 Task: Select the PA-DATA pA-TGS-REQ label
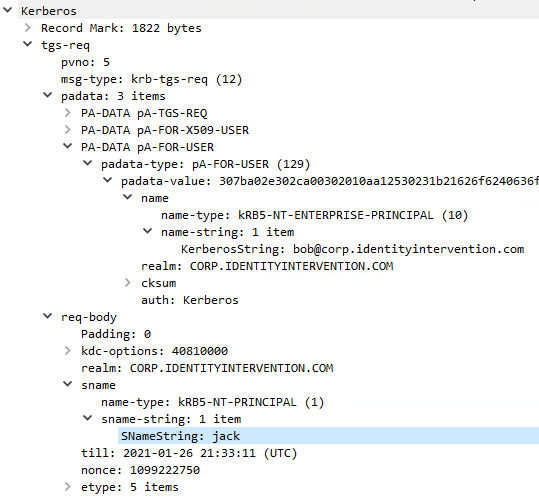144,113
